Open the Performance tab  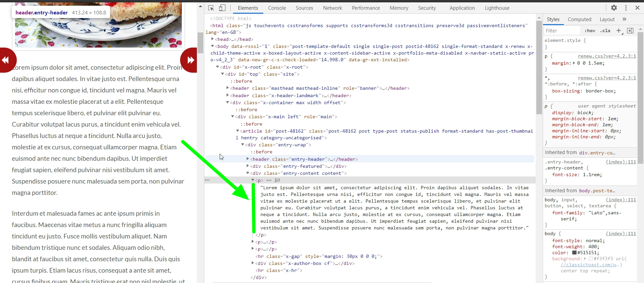366,8
